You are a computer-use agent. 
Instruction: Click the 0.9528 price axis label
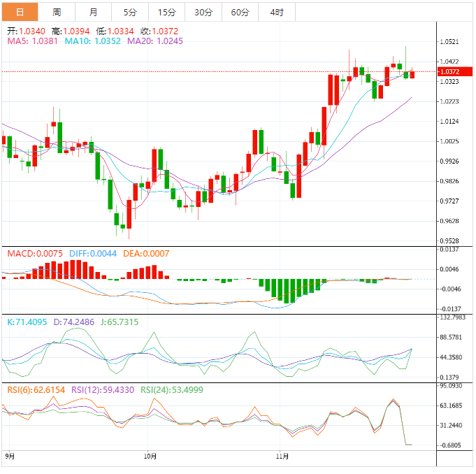(449, 240)
